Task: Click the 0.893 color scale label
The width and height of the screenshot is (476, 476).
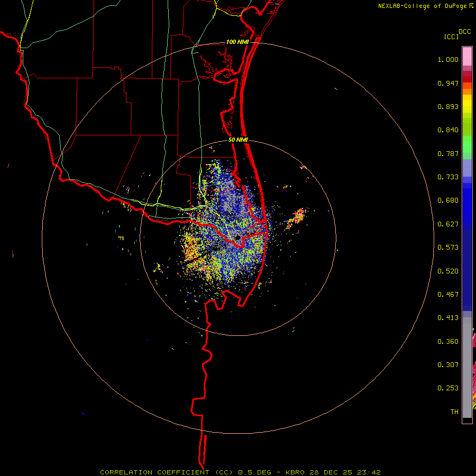Action: click(x=448, y=106)
